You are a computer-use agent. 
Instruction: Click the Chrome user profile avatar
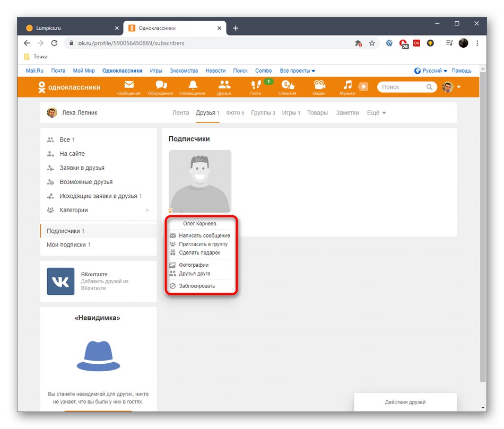(x=463, y=43)
